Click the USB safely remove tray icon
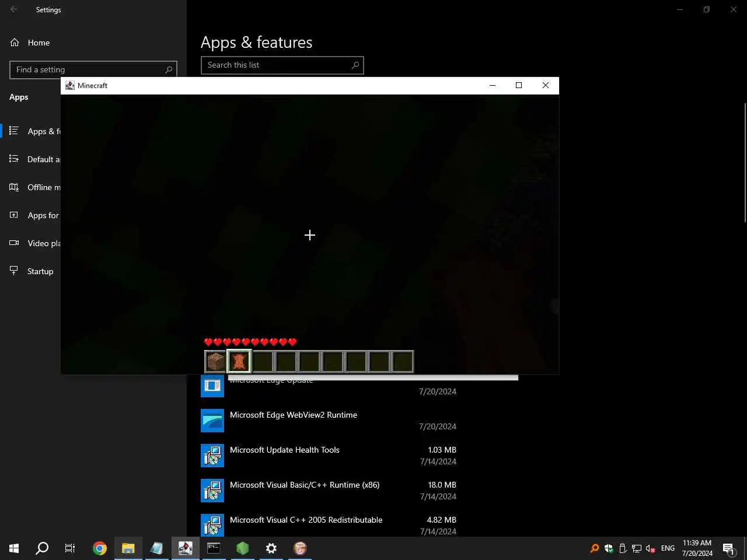747x560 pixels. point(623,548)
